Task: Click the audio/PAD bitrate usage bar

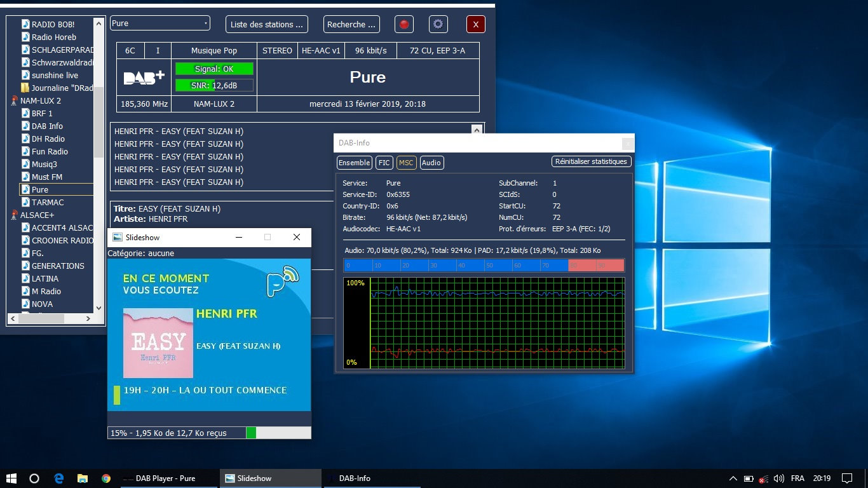Action: [x=484, y=266]
